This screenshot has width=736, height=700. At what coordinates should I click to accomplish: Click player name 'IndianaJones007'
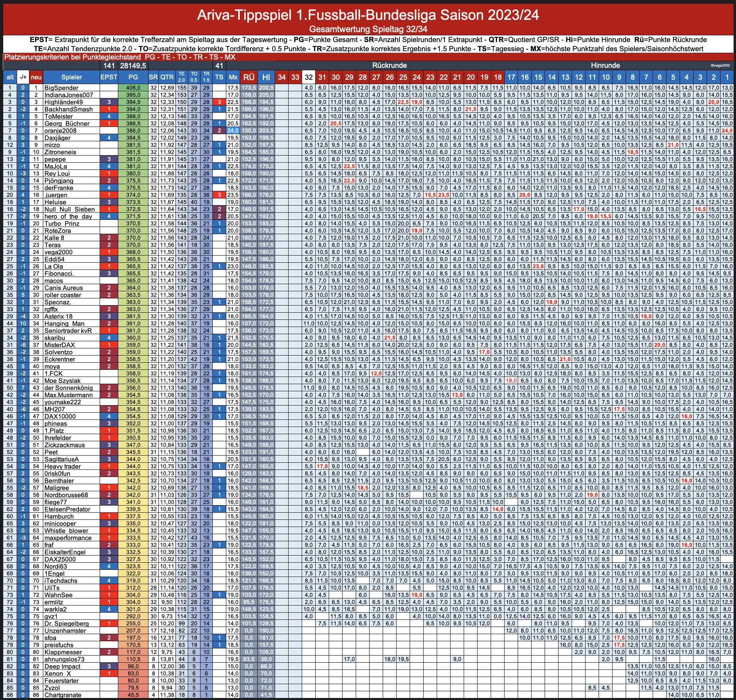click(x=69, y=95)
